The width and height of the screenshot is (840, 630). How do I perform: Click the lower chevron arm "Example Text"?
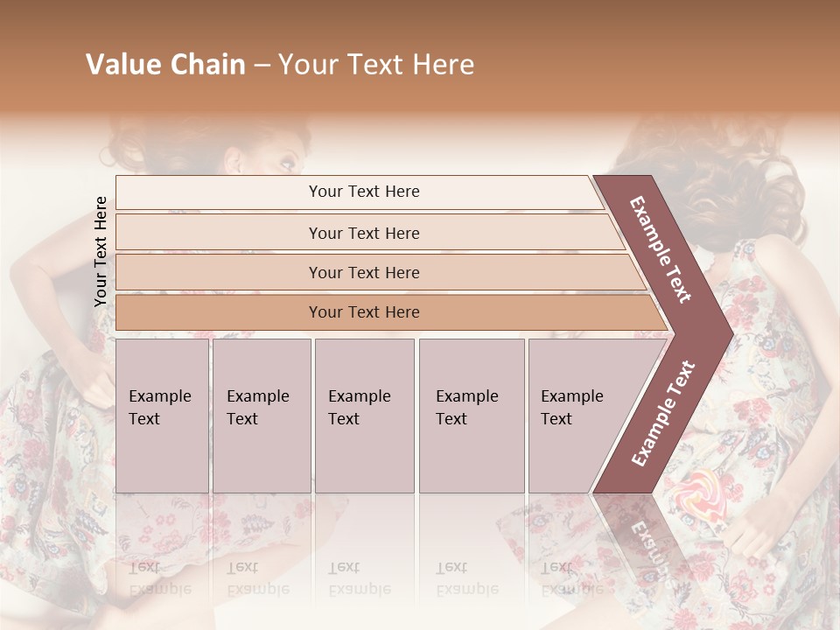664,413
